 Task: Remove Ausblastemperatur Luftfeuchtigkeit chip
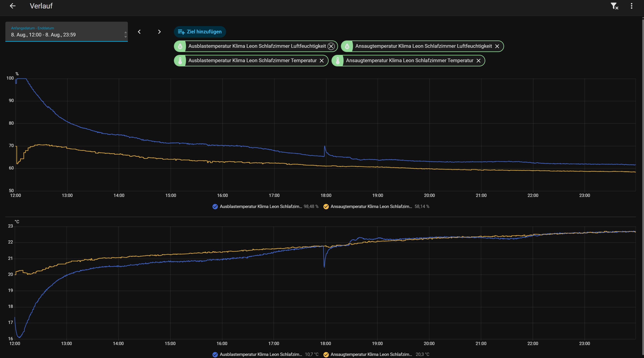[x=331, y=46]
